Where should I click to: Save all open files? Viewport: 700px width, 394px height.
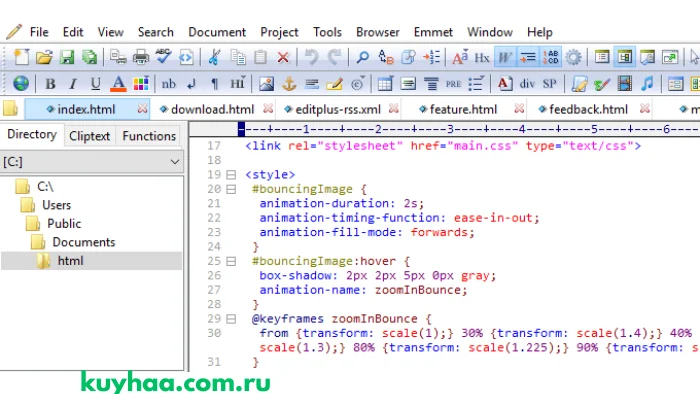[90, 57]
